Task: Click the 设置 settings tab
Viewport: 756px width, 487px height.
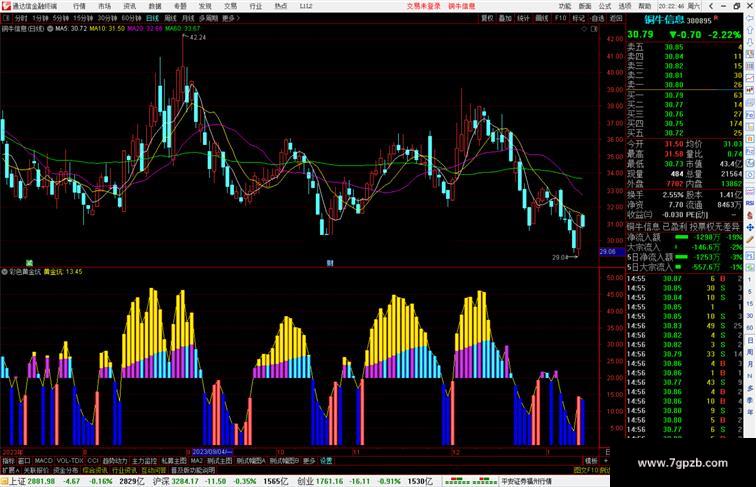Action: 326,461
